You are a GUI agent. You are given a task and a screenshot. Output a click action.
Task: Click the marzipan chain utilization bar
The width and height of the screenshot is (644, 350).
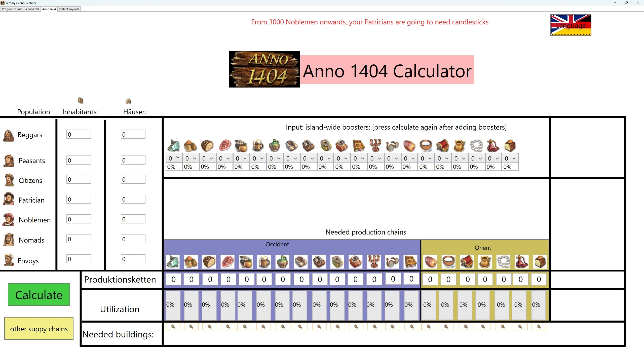pyautogui.click(x=539, y=305)
